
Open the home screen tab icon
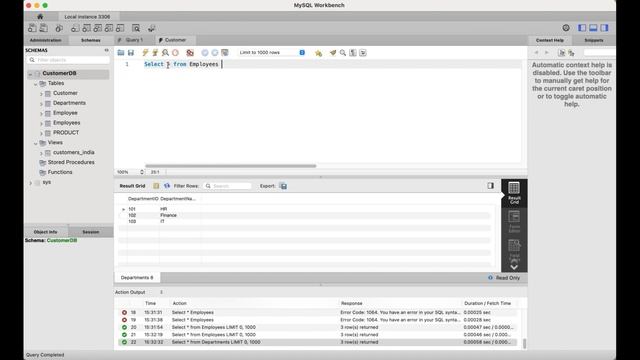tap(40, 17)
